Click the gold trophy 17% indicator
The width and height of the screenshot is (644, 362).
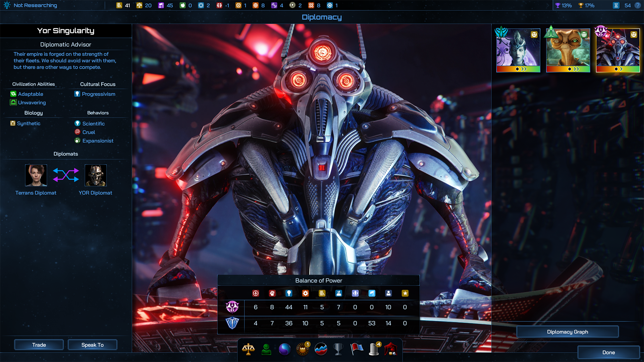586,5
